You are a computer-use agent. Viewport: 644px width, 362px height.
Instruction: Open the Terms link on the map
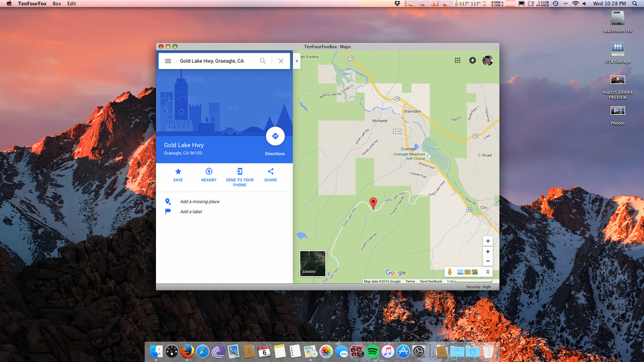pyautogui.click(x=410, y=282)
